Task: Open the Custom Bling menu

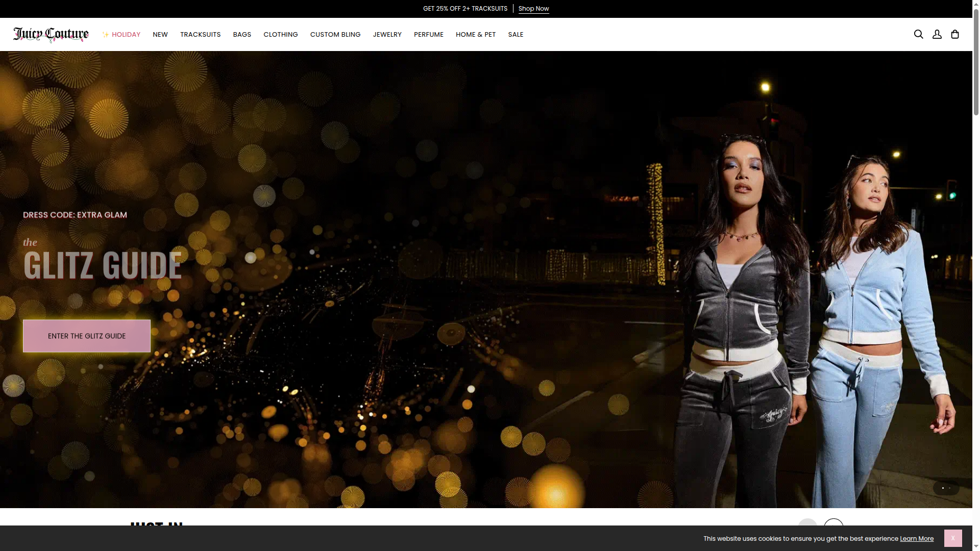Action: pos(335,34)
